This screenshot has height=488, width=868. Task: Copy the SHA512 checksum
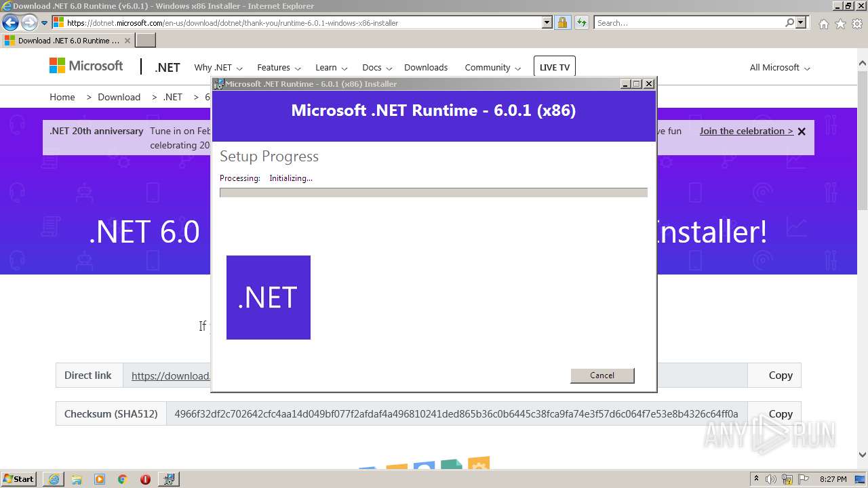pos(781,414)
